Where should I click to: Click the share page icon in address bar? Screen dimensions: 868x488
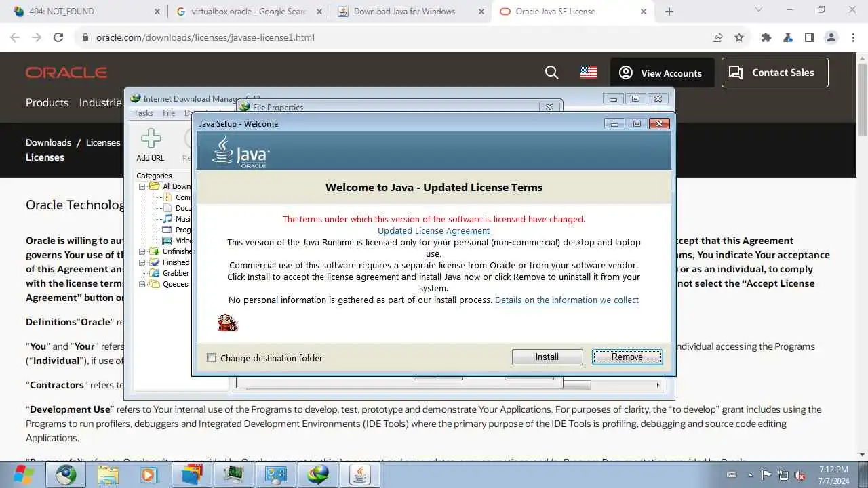click(717, 37)
